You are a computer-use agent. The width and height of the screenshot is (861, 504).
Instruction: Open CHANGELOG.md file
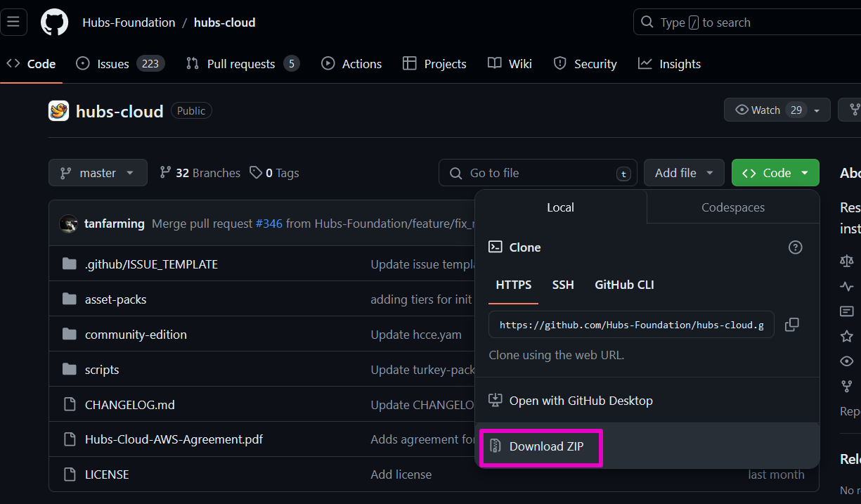coord(130,405)
